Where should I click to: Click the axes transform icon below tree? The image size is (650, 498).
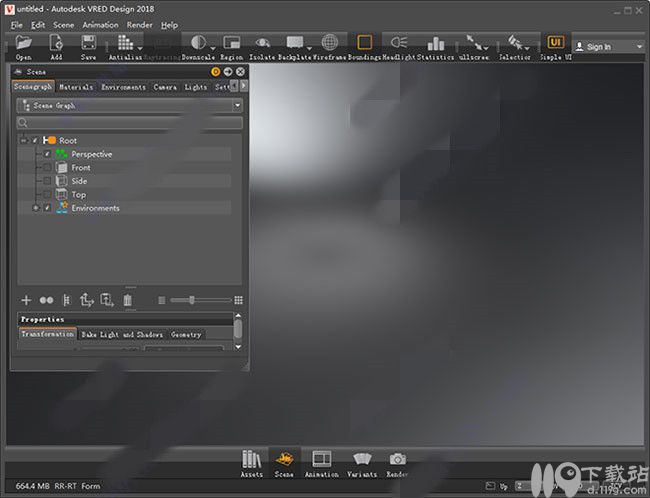87,300
